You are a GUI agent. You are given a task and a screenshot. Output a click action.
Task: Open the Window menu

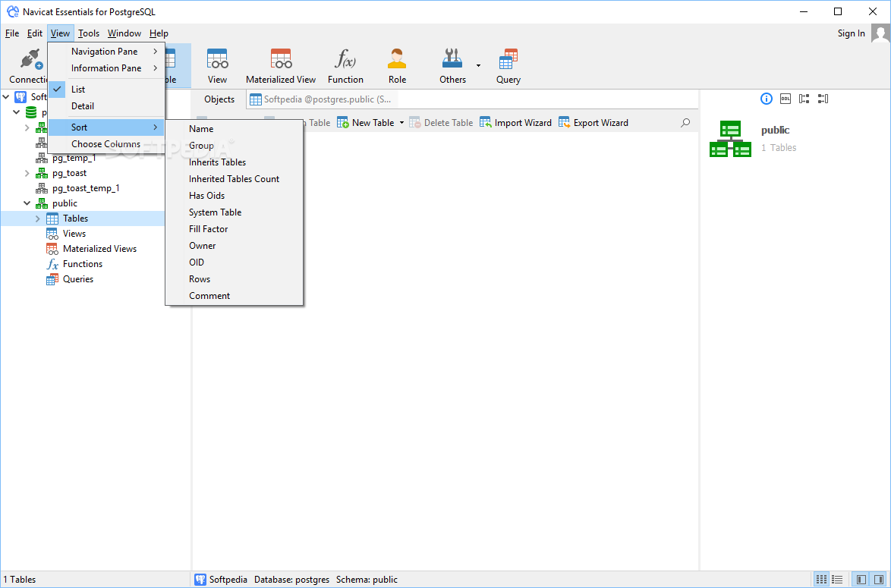124,33
